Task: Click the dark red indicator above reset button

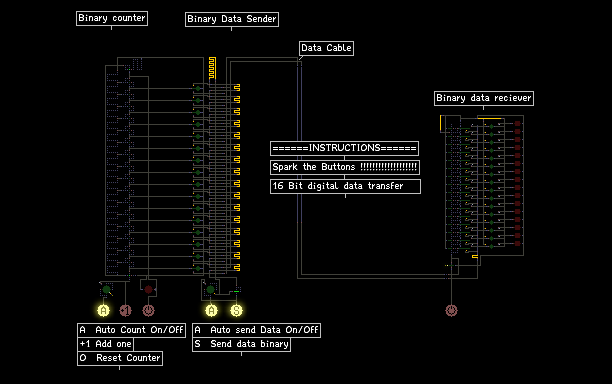Action: 148,289
